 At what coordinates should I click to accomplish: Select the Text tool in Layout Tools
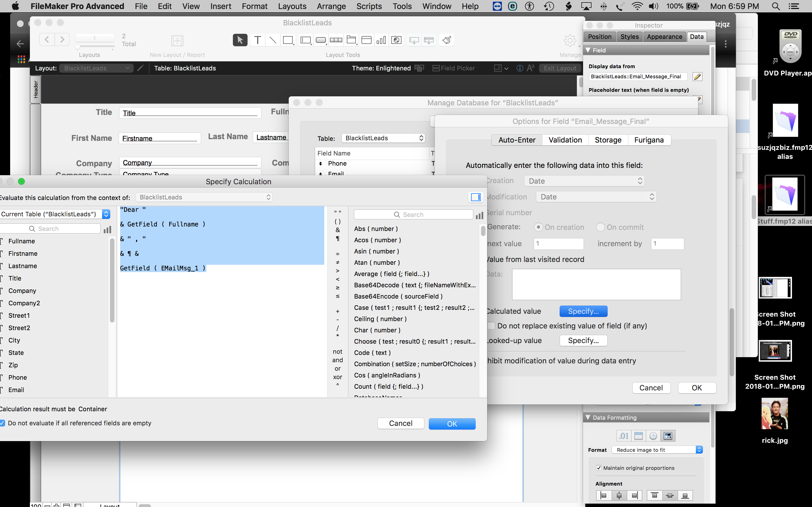(257, 40)
